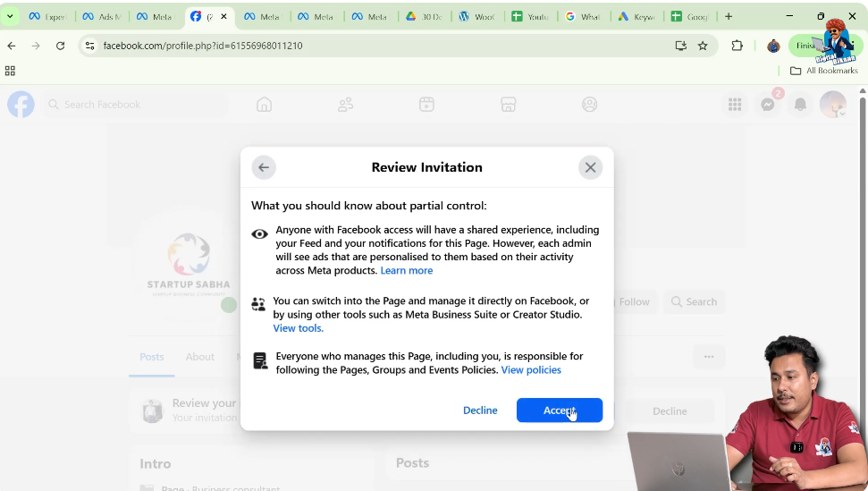
Task: Select the page's About tab
Action: pyautogui.click(x=200, y=357)
